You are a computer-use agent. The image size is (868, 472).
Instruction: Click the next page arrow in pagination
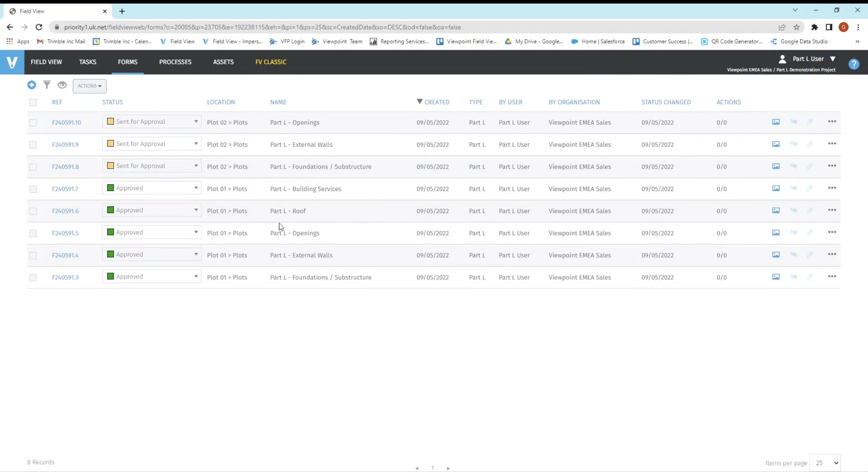click(x=448, y=468)
